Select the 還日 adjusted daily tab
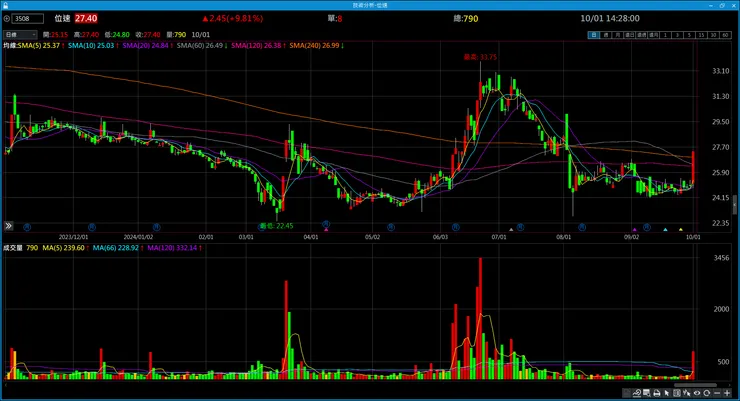The height and width of the screenshot is (401, 740). 630,35
